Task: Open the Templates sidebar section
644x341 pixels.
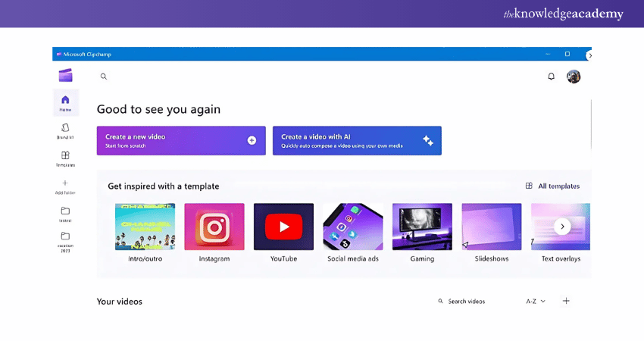Action: click(x=65, y=158)
